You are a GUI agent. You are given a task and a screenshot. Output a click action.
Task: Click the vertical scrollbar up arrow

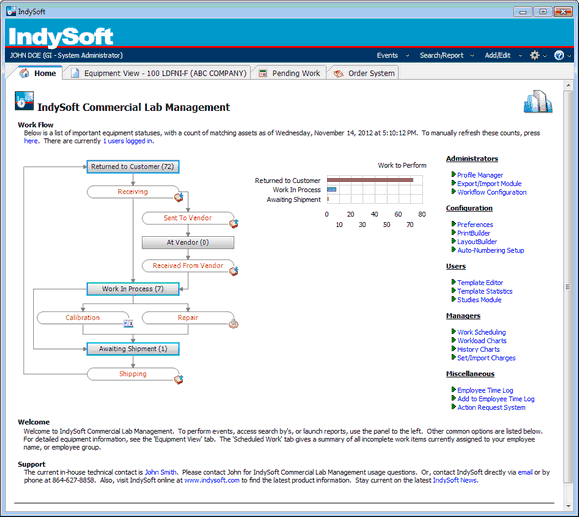pos(568,86)
